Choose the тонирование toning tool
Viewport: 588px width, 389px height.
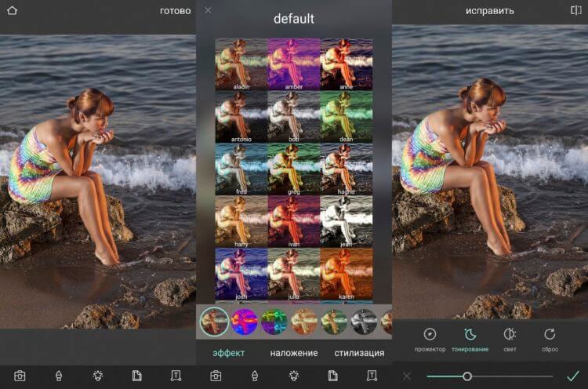click(x=470, y=340)
